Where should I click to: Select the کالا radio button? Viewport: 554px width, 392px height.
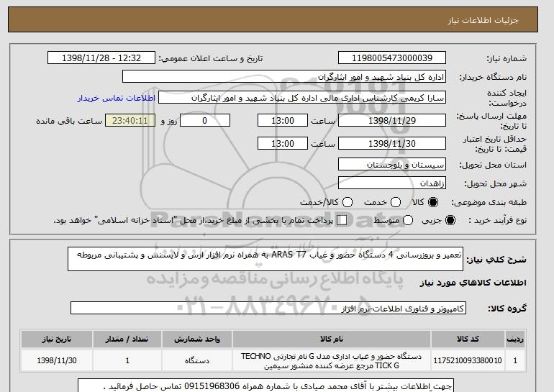[x=433, y=202]
